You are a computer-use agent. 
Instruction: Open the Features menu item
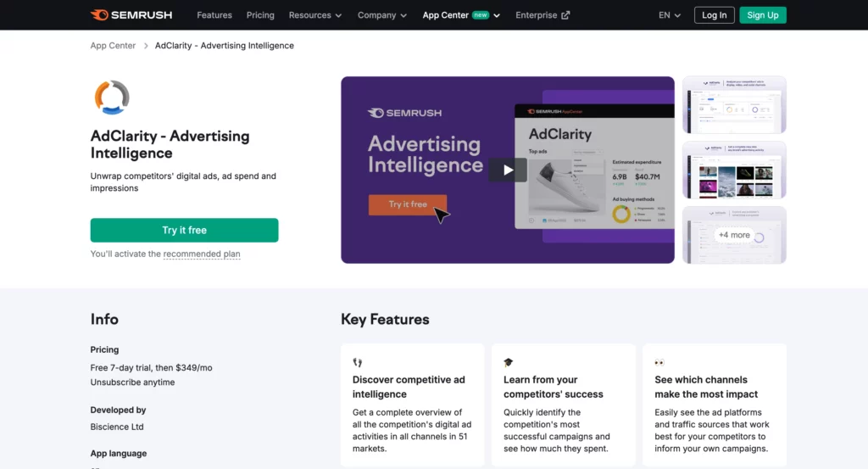(x=214, y=15)
